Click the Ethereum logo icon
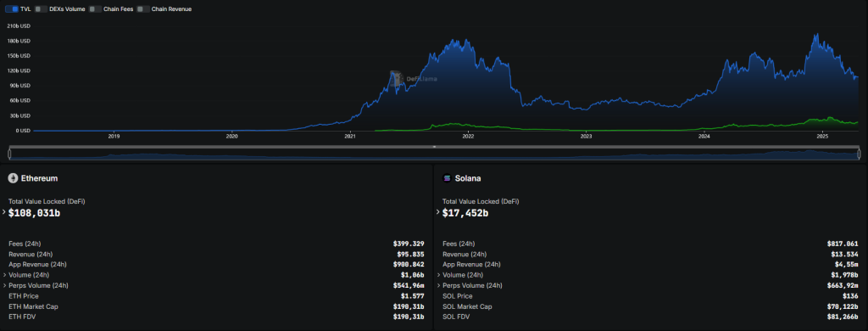The image size is (868, 331). click(x=13, y=178)
